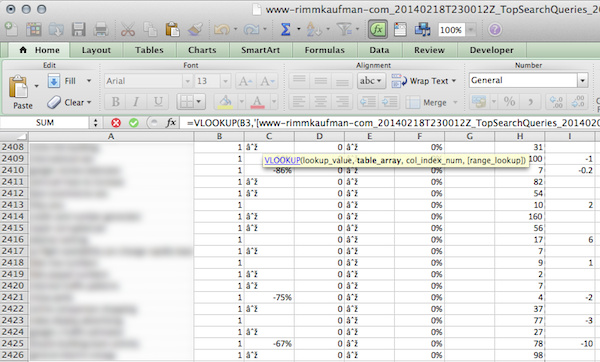Apply the yellow fill color bucket

point(225,102)
